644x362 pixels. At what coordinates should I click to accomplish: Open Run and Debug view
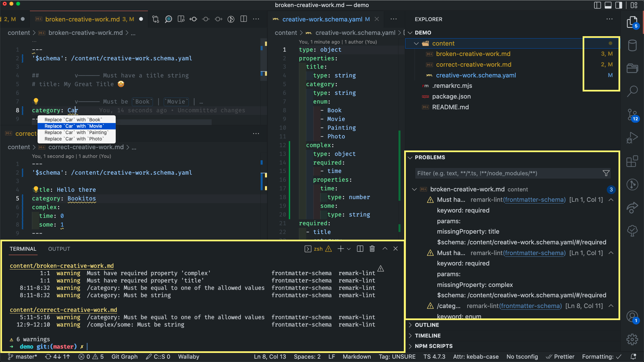click(632, 138)
